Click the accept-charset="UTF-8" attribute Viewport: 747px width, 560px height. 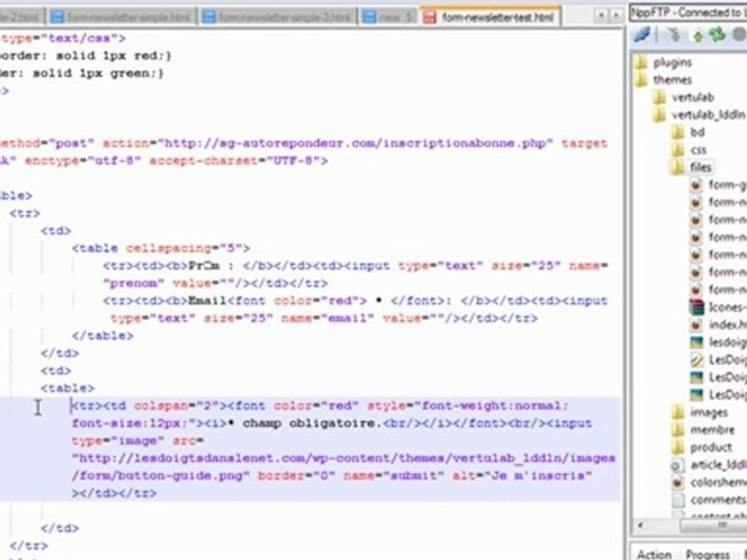click(235, 161)
